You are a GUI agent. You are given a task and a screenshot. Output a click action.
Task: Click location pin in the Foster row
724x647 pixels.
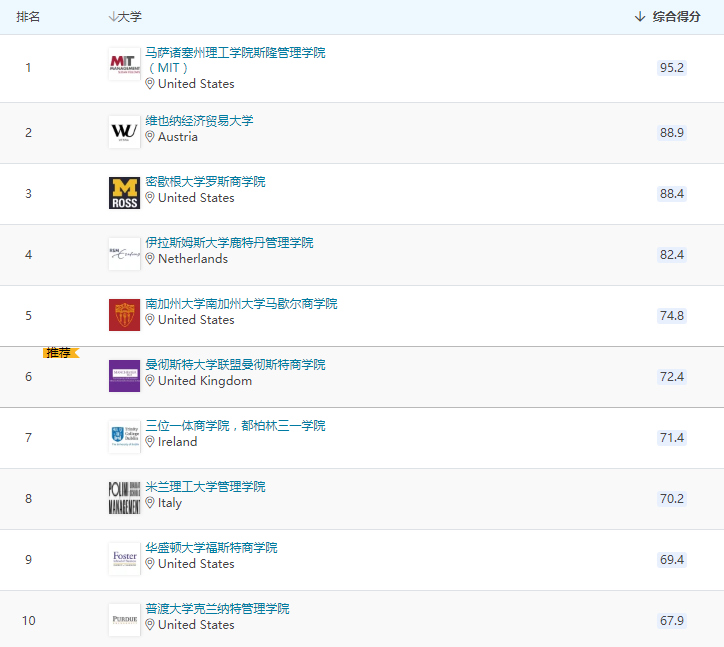pos(150,563)
